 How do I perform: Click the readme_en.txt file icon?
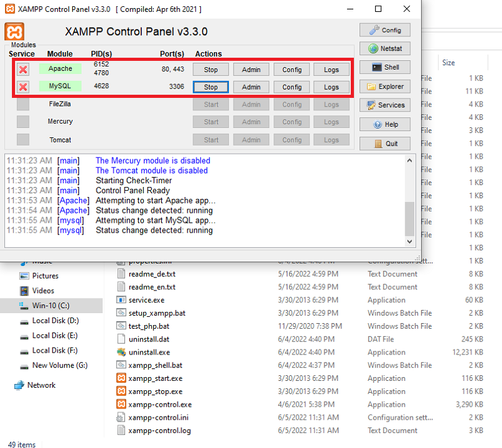pyautogui.click(x=121, y=287)
